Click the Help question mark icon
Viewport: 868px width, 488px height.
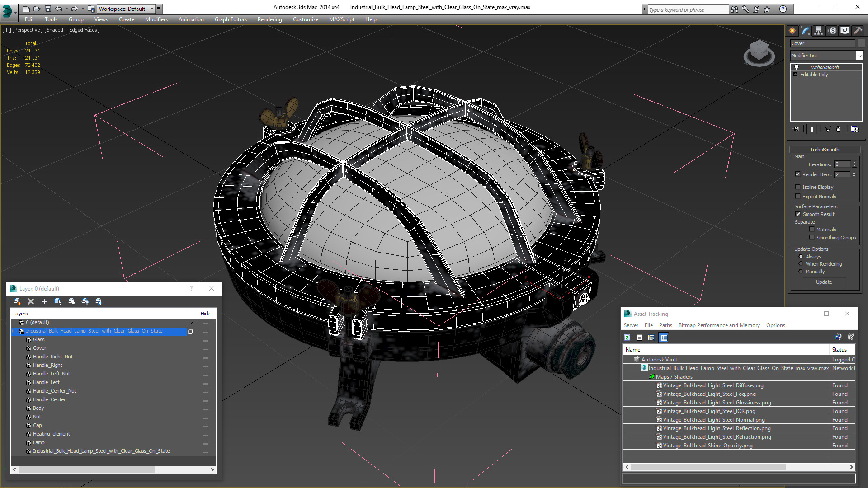pos(783,9)
